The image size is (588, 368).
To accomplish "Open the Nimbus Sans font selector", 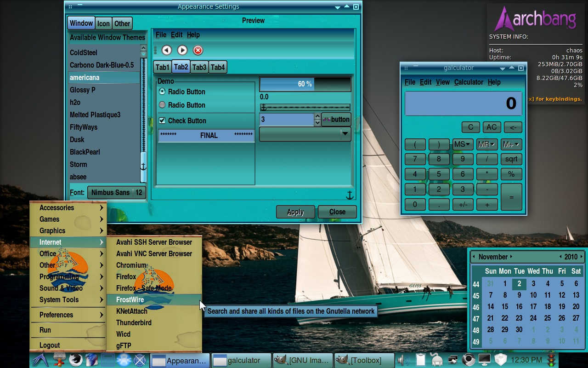I will coord(117,192).
